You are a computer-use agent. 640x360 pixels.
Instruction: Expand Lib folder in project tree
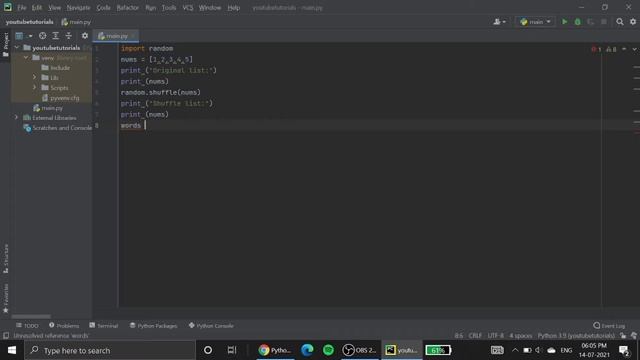(34, 77)
